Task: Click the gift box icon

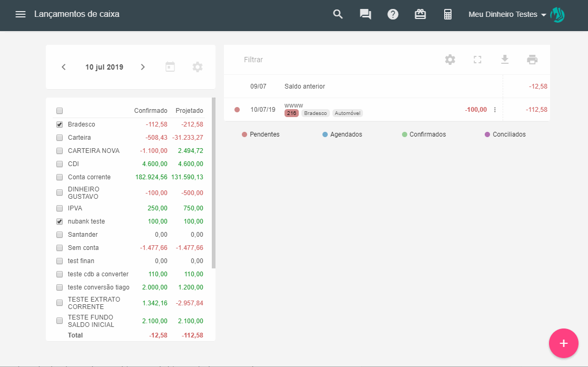Action: (x=420, y=14)
